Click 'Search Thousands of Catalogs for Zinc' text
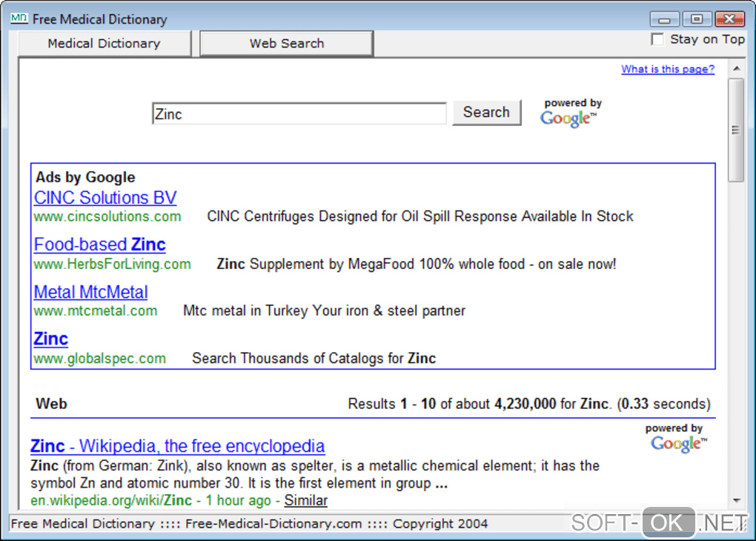This screenshot has width=756, height=541. 314,358
